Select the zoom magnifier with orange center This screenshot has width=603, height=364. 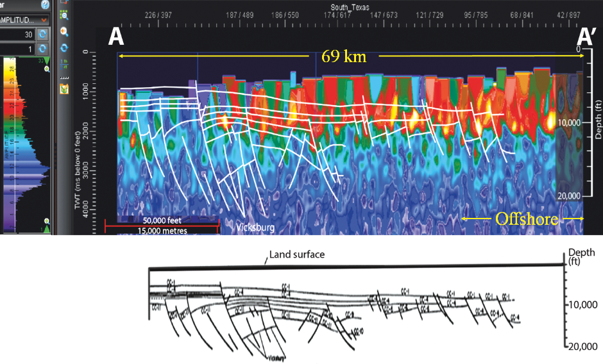pos(64,31)
